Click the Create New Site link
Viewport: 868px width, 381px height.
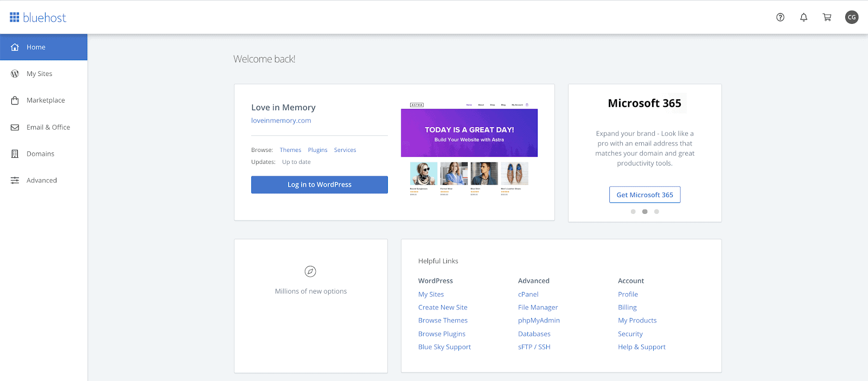[x=443, y=307]
